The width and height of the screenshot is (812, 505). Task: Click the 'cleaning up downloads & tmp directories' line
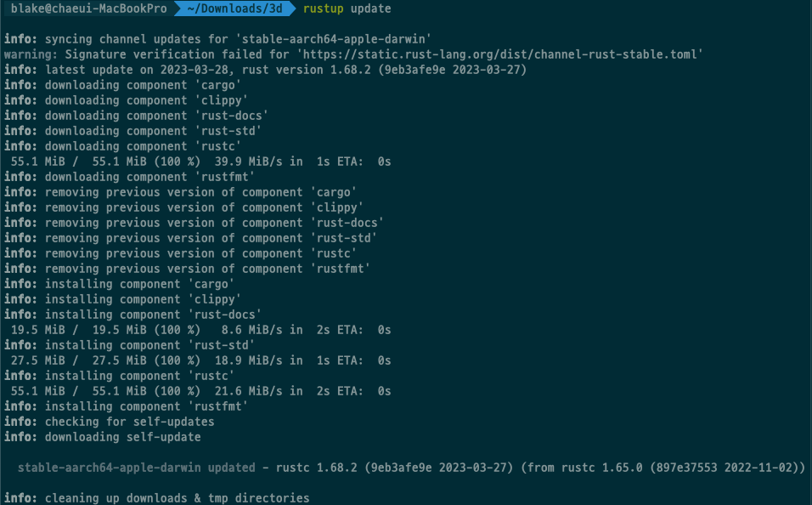[x=156, y=497]
